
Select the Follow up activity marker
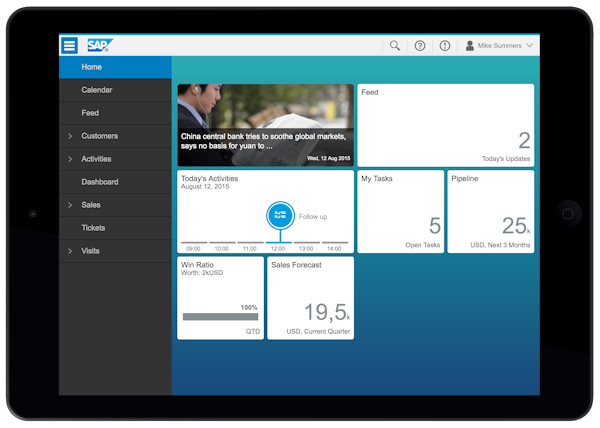pos(280,216)
